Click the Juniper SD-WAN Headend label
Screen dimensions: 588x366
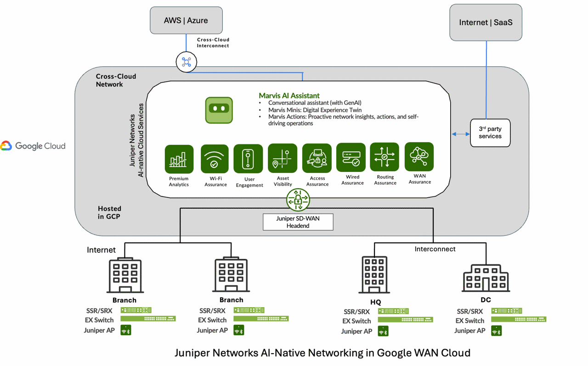[x=298, y=222]
